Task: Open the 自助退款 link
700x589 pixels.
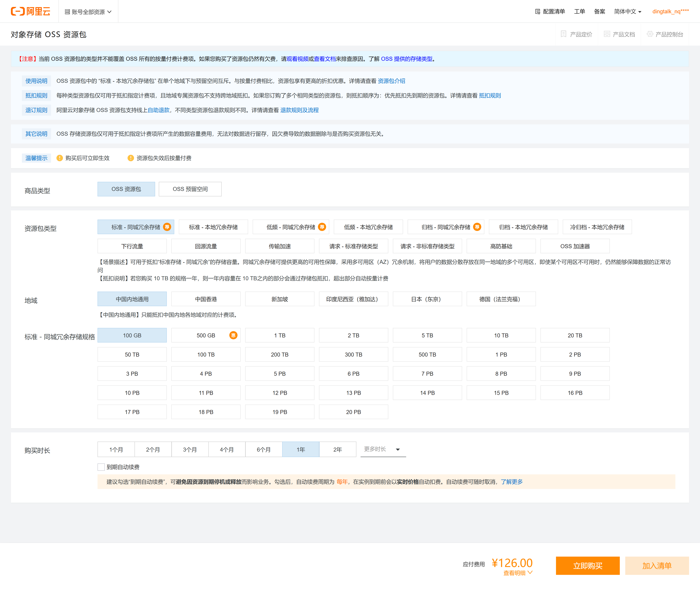Action: click(x=159, y=110)
